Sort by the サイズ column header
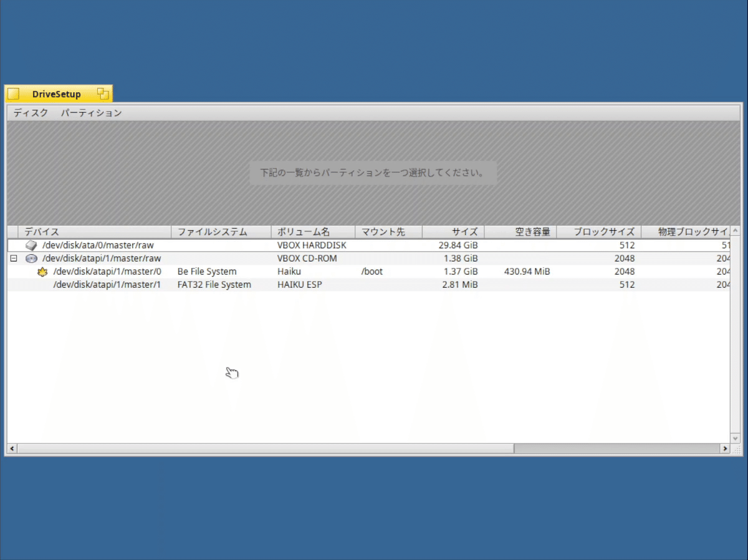 (x=453, y=232)
